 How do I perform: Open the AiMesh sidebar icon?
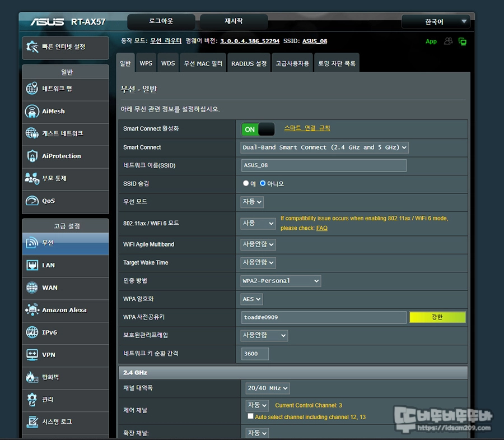32,111
